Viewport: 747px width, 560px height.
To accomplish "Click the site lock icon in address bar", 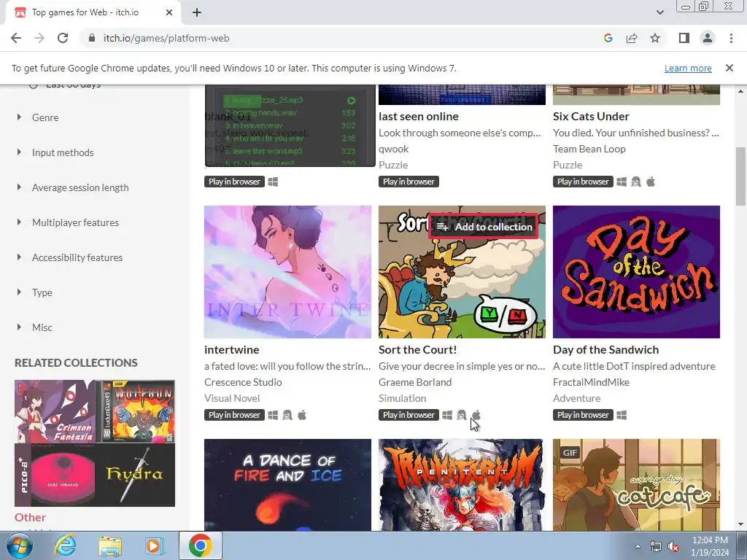I will point(92,38).
